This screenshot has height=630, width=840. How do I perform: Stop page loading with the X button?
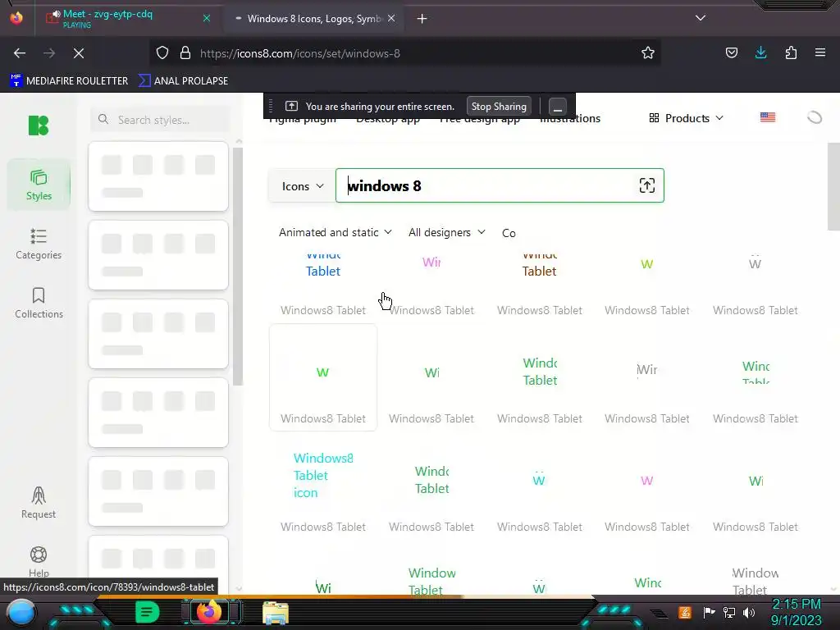point(79,53)
